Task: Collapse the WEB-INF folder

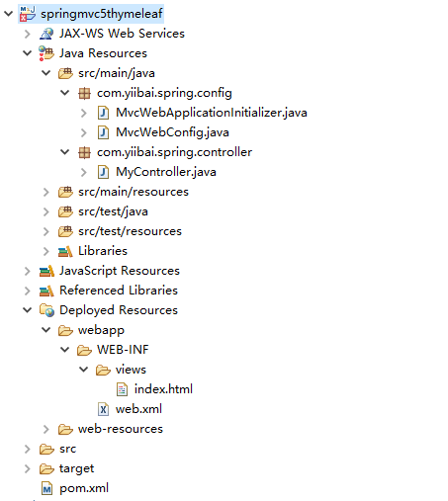Action: click(x=65, y=350)
